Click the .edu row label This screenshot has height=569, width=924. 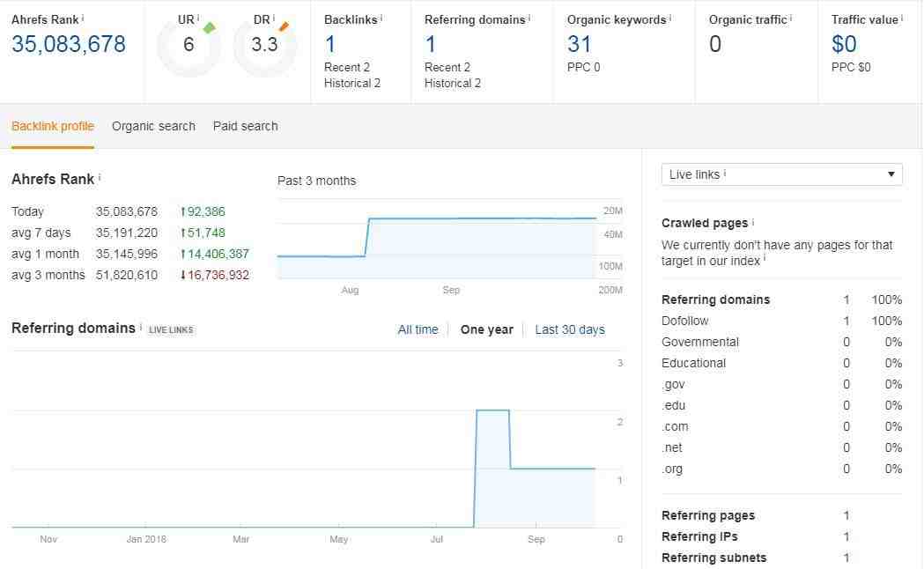674,406
